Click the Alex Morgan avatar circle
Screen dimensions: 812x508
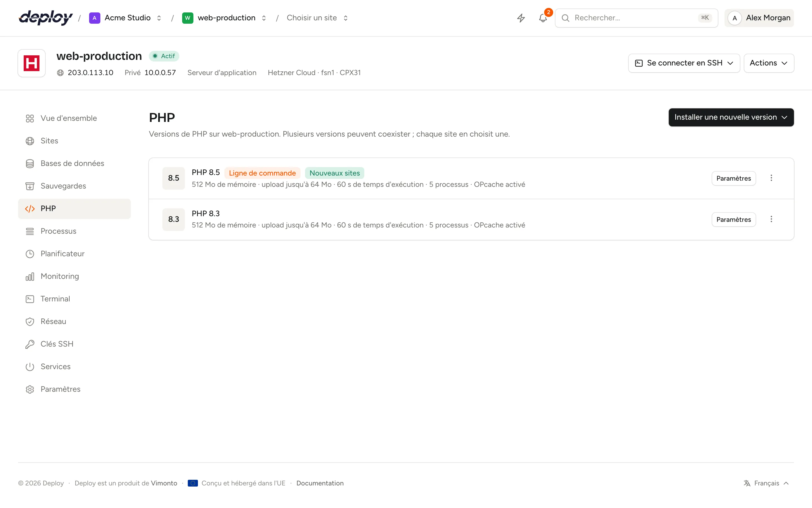[x=734, y=18]
